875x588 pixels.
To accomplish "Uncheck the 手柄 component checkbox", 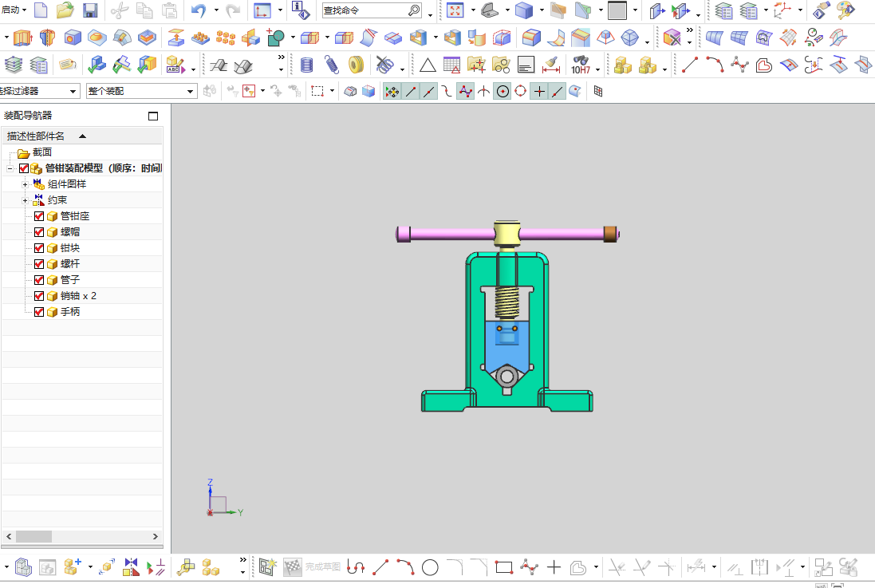I will click(x=39, y=312).
